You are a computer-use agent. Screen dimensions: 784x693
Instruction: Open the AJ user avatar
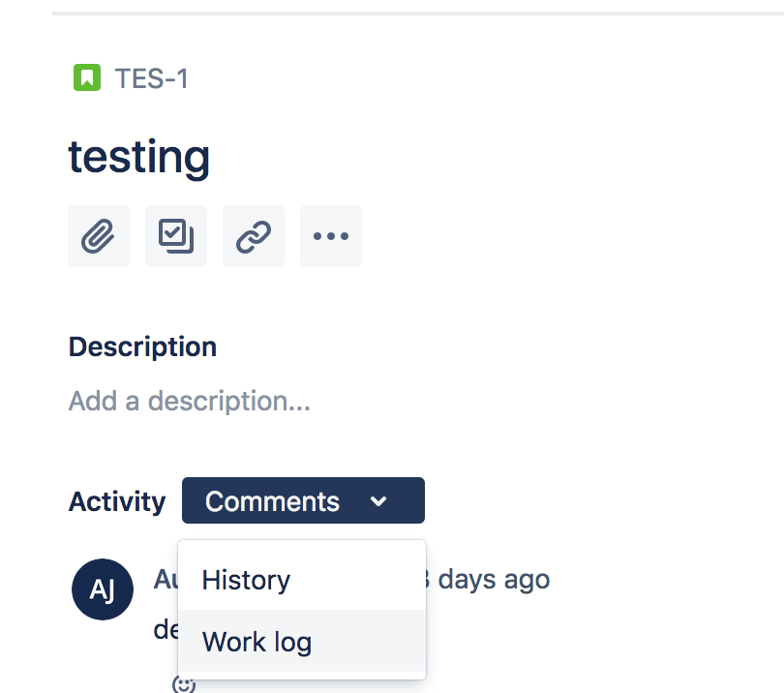[102, 589]
